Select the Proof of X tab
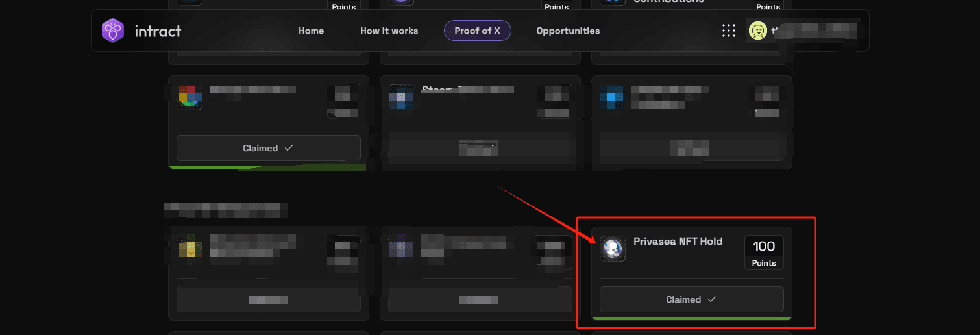980x335 pixels. [478, 31]
